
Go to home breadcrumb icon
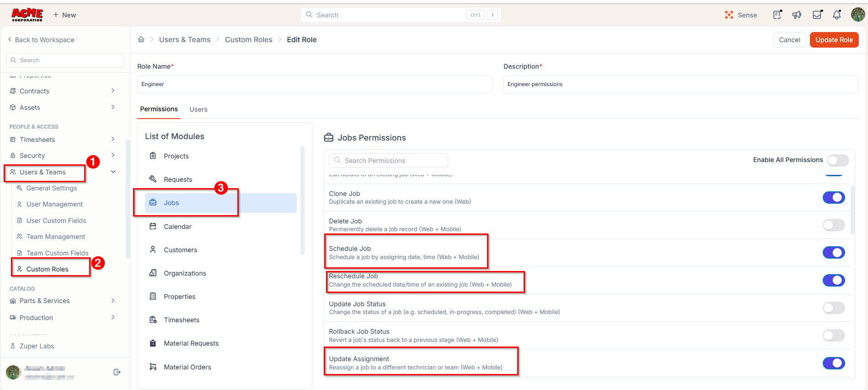pyautogui.click(x=141, y=39)
